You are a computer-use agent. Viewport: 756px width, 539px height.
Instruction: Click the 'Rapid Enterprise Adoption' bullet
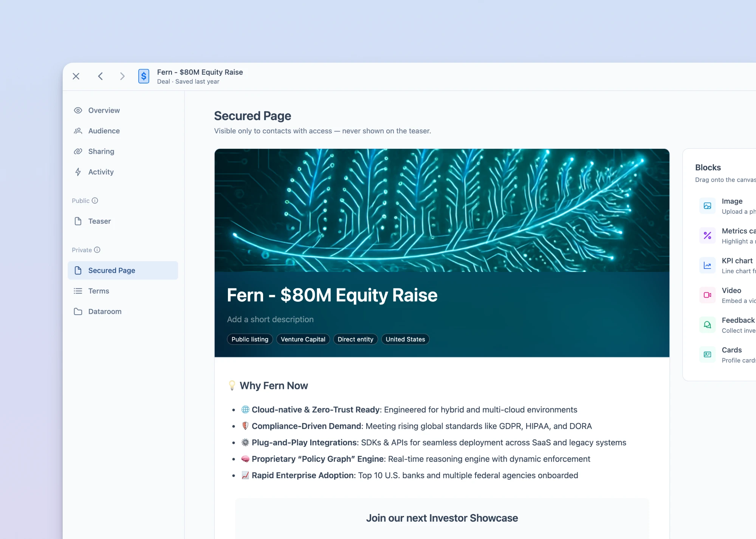pyautogui.click(x=410, y=476)
